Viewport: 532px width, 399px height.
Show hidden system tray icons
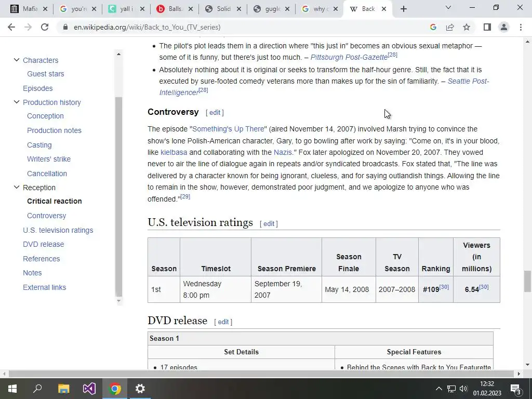tap(438, 389)
